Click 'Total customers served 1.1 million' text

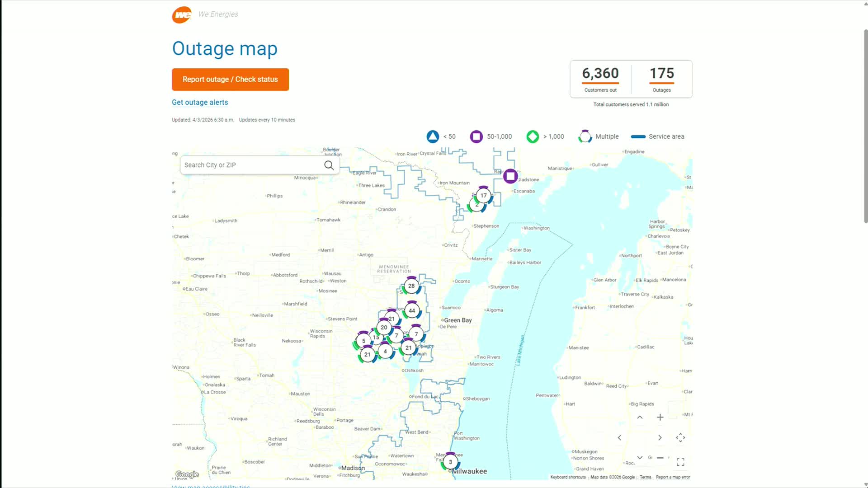[631, 104]
